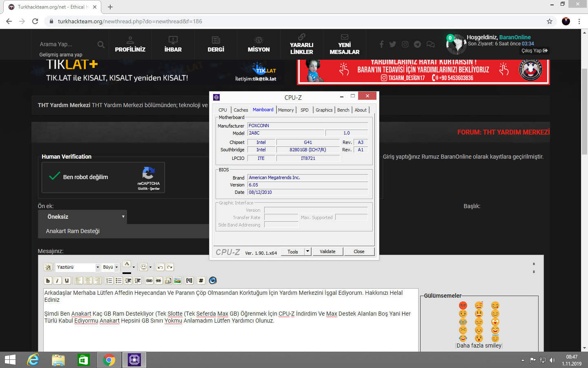Click the search magnifier icon

101,44
